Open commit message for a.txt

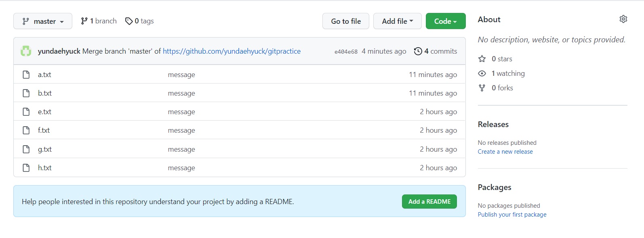click(x=181, y=75)
